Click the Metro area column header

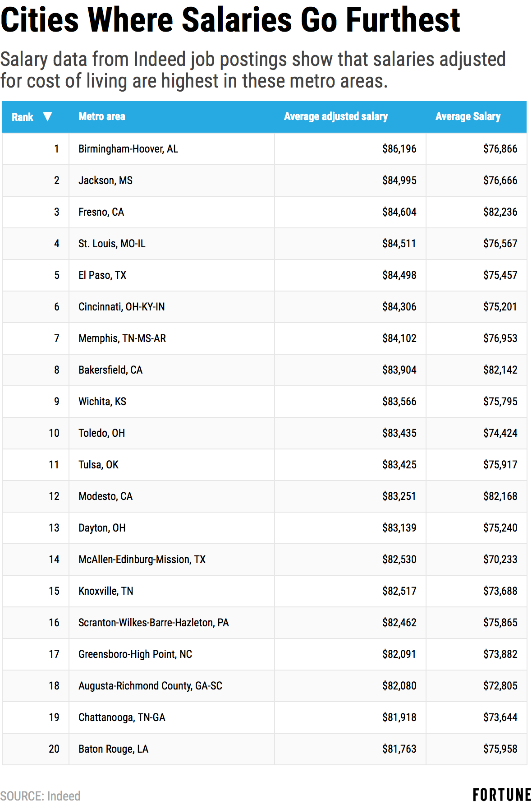[x=102, y=116]
